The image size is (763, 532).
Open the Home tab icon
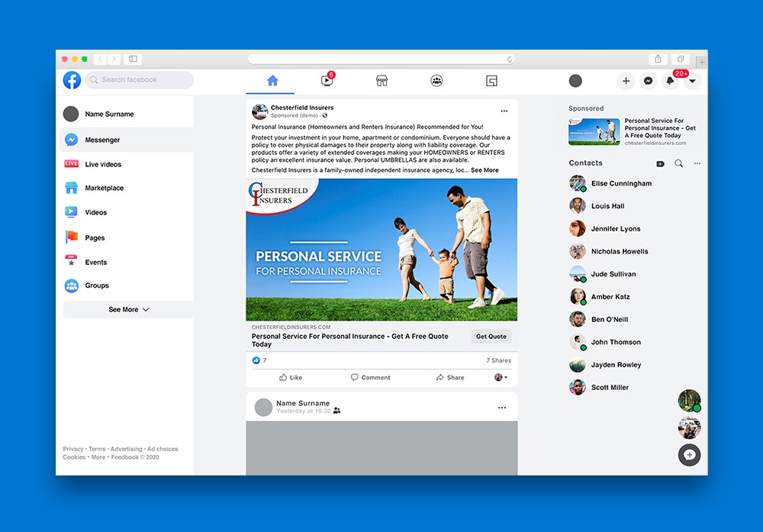(272, 81)
